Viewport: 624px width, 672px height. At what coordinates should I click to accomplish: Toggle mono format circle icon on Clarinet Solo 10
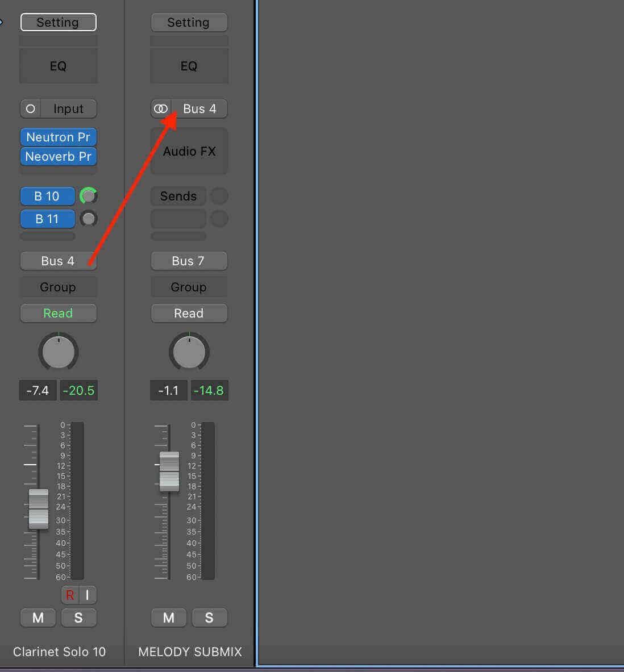(31, 109)
